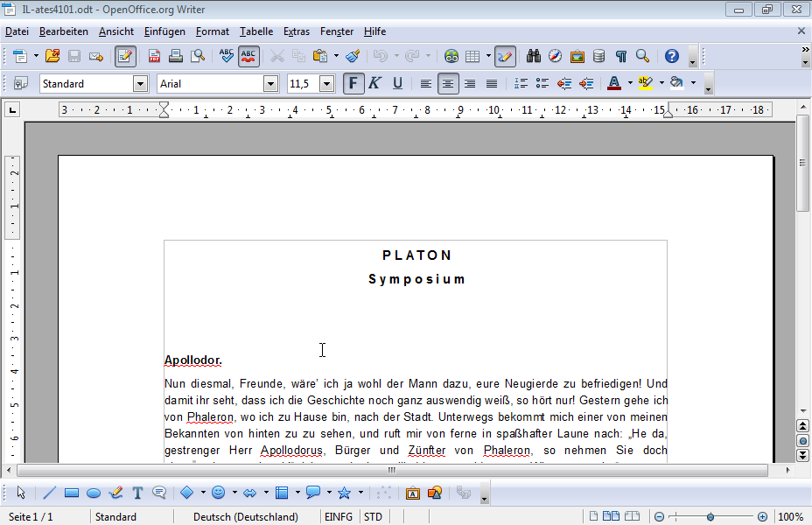Toggle justified alignment button
Screen dimensions: 812x525
click(492, 83)
